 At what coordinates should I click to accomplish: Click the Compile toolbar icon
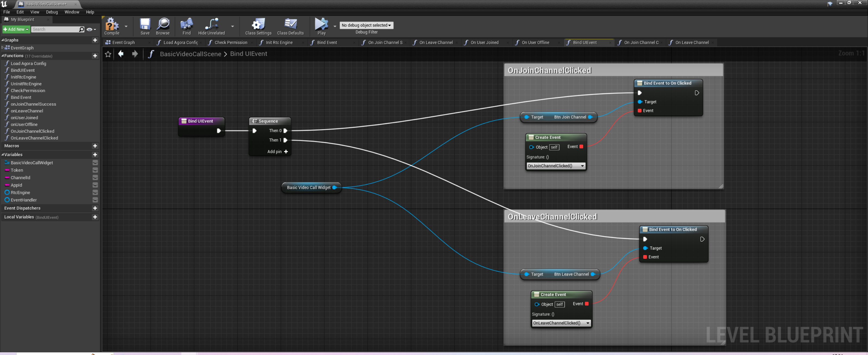[x=111, y=25]
